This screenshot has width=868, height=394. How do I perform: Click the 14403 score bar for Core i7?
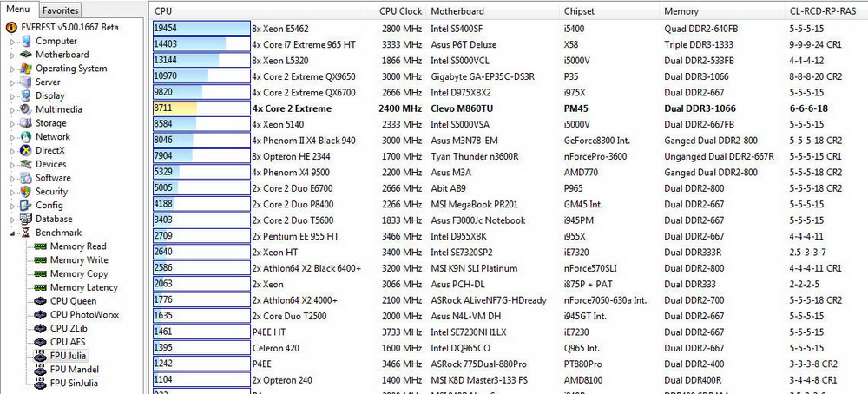[201, 45]
